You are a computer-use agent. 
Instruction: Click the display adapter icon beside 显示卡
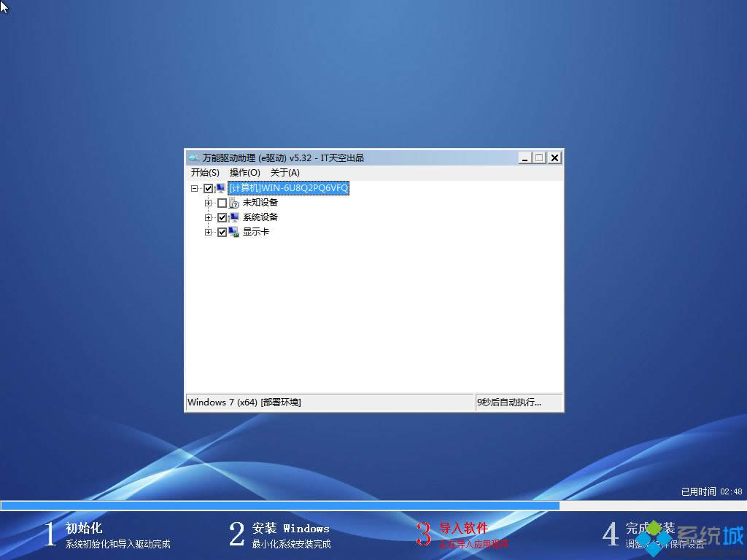(x=233, y=232)
